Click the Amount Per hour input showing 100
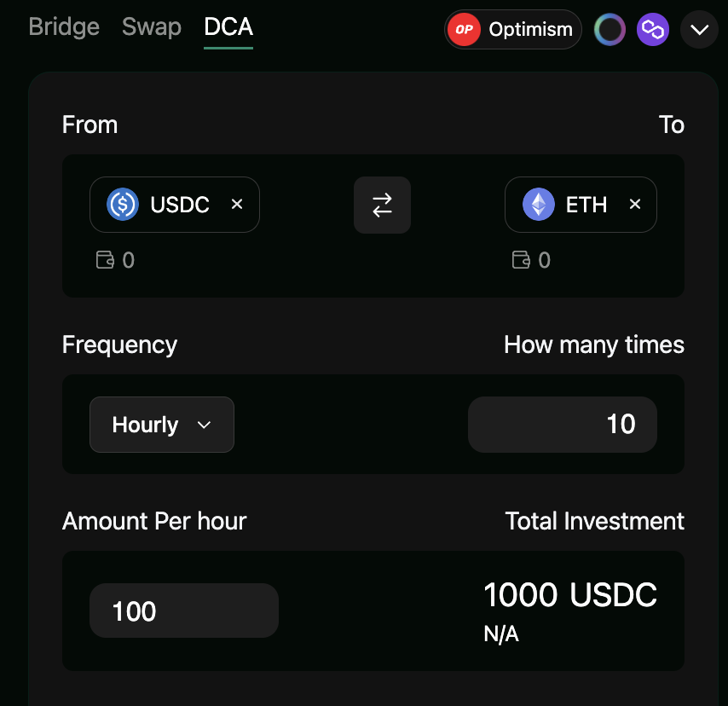The height and width of the screenshot is (706, 728). (183, 611)
